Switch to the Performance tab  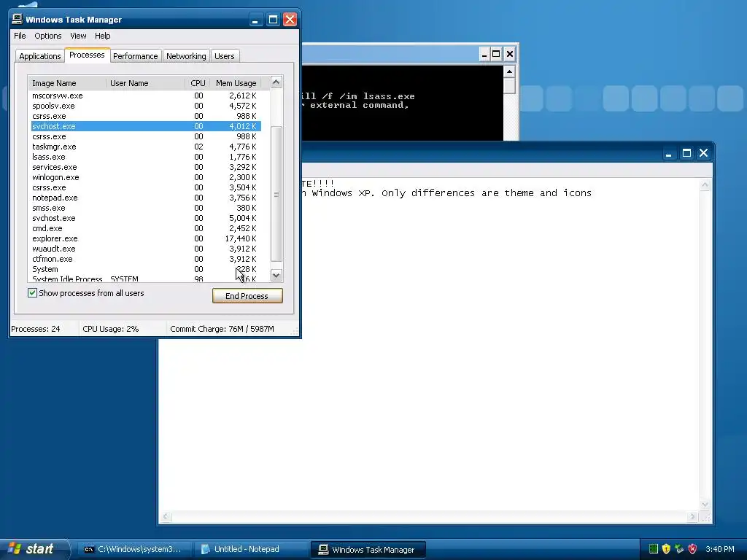pyautogui.click(x=135, y=56)
